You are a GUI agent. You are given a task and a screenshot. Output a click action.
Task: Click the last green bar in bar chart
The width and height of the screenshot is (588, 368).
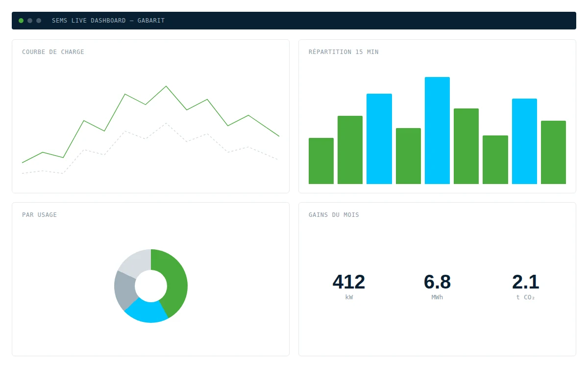click(553, 152)
